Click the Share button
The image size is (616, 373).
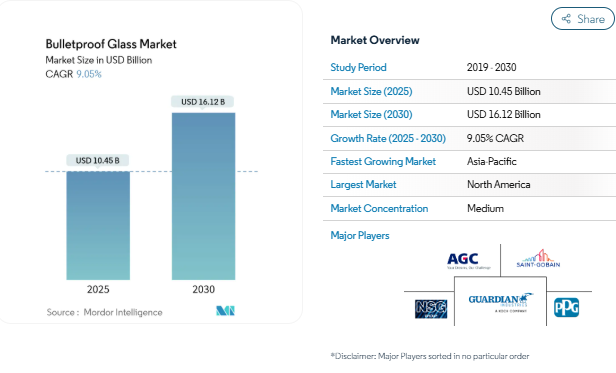[583, 18]
